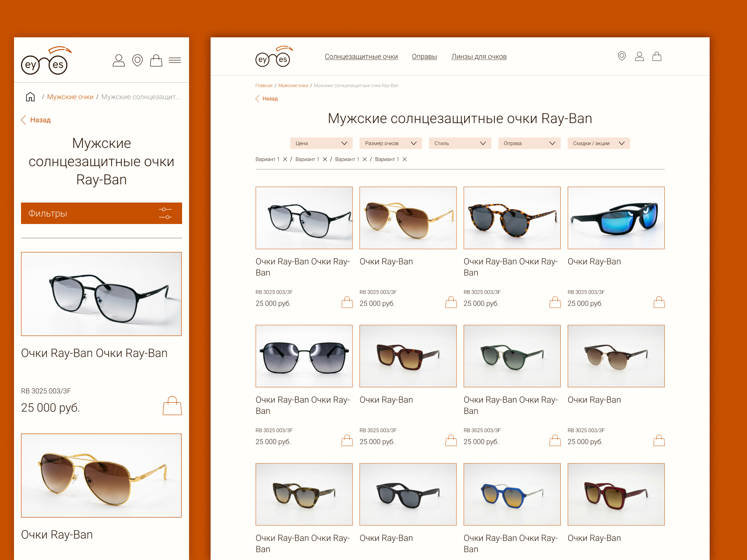747x560 pixels.
Task: Click desktop shopping bag header icon
Action: coord(657,56)
